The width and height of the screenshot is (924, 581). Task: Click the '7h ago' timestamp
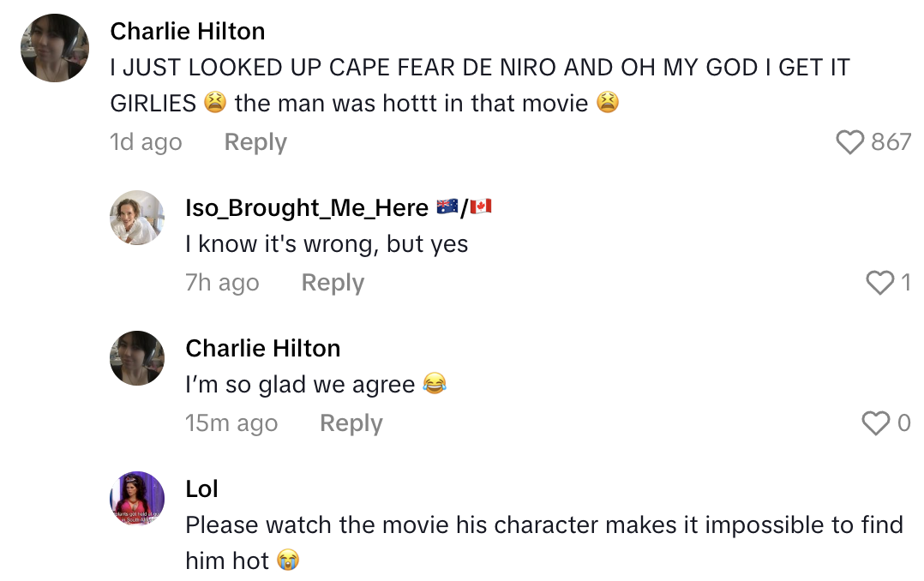click(x=222, y=283)
